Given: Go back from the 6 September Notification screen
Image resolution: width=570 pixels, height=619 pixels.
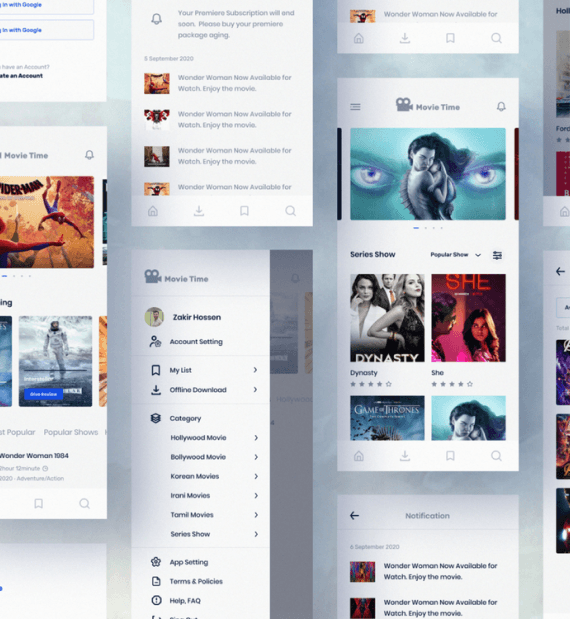Looking at the screenshot, I should click(x=354, y=516).
